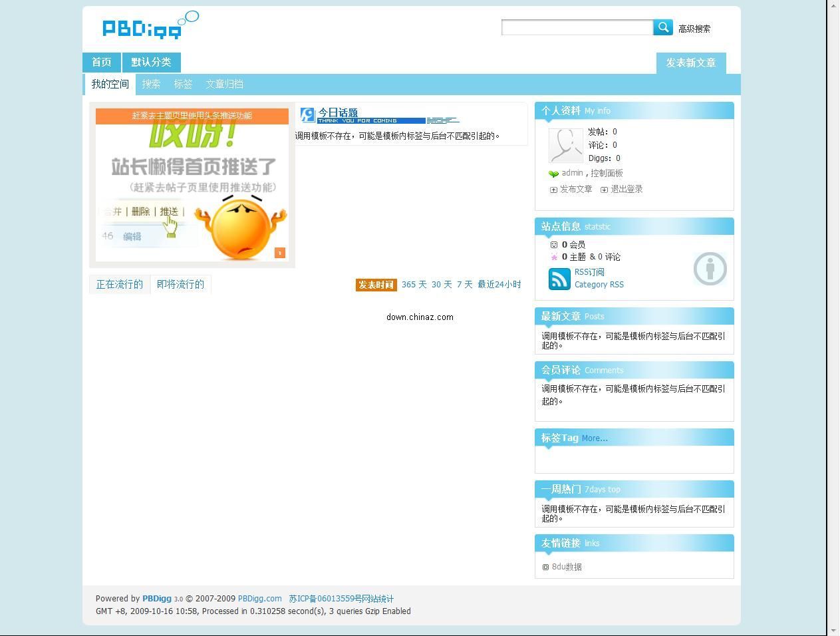Open the PBDigg.com footer link
The height and width of the screenshot is (636, 840).
(260, 599)
